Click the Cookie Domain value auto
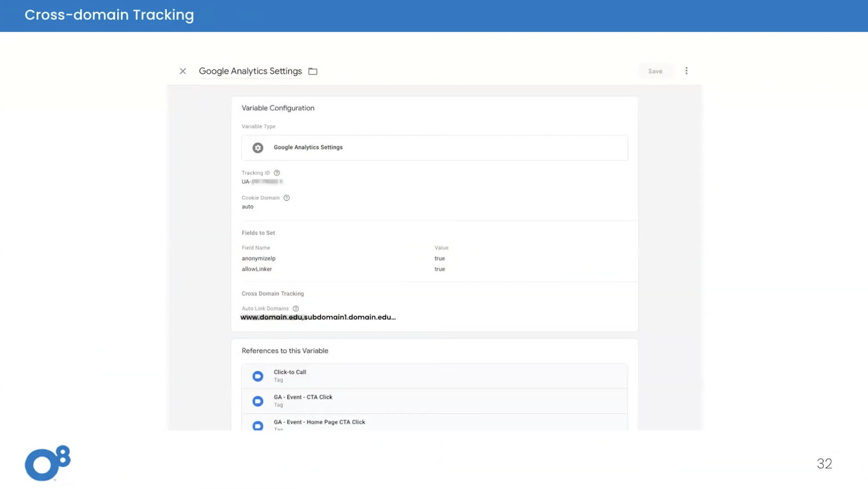The width and height of the screenshot is (868, 489). click(247, 207)
